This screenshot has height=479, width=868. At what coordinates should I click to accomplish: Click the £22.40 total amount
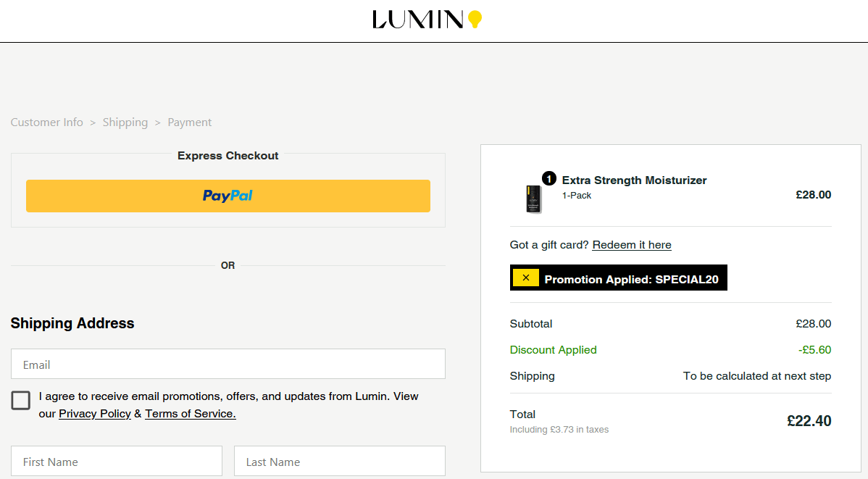click(x=809, y=421)
